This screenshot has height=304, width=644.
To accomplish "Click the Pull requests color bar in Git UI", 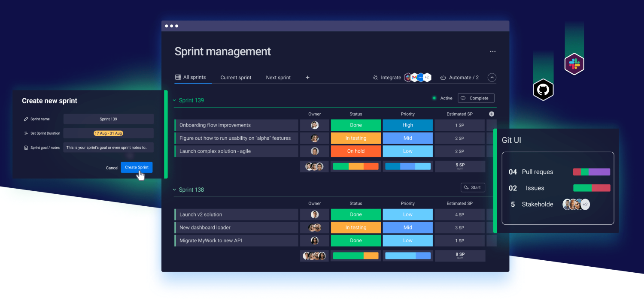I will (592, 172).
